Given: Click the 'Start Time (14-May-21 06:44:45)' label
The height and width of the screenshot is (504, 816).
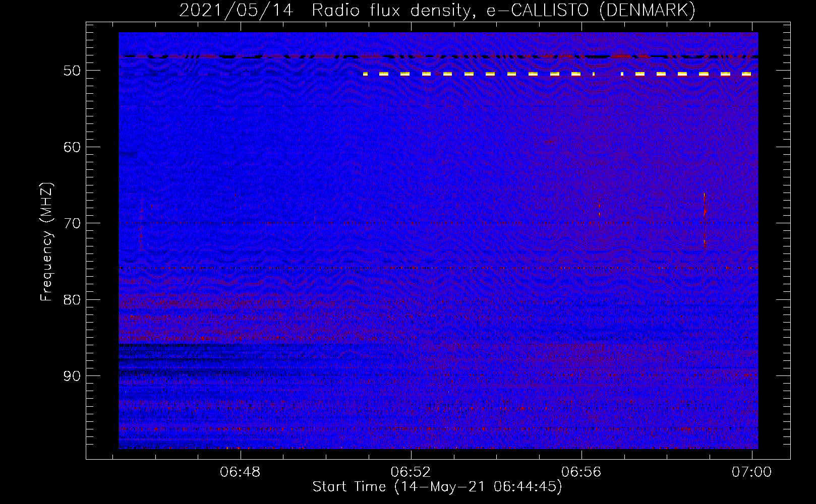Looking at the screenshot, I should click(x=437, y=487).
